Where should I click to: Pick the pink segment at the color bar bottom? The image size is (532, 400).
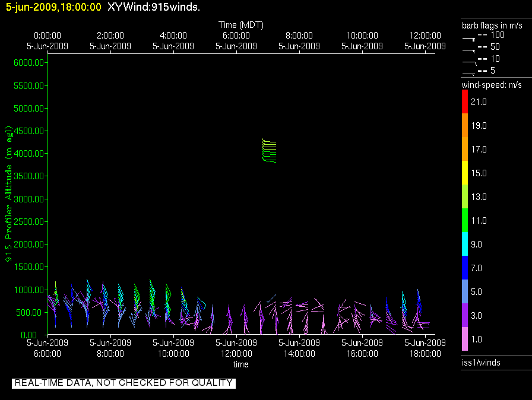465,339
